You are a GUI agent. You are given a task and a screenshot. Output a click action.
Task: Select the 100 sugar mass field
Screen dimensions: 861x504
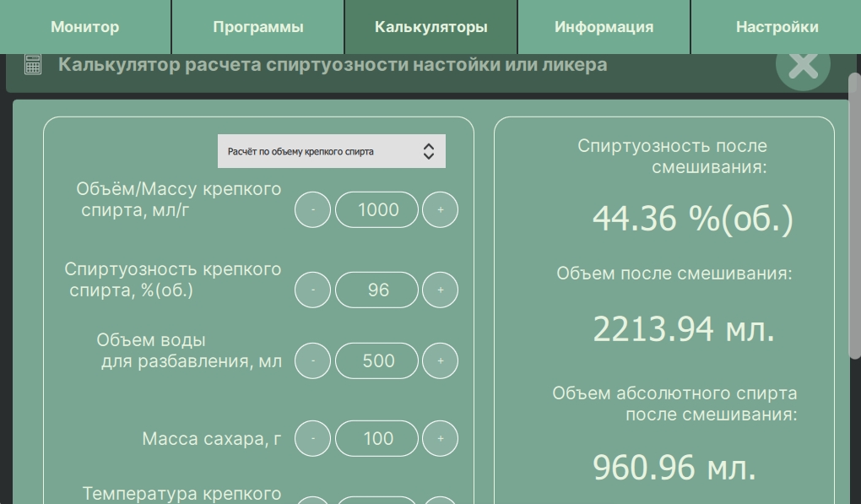(x=376, y=438)
